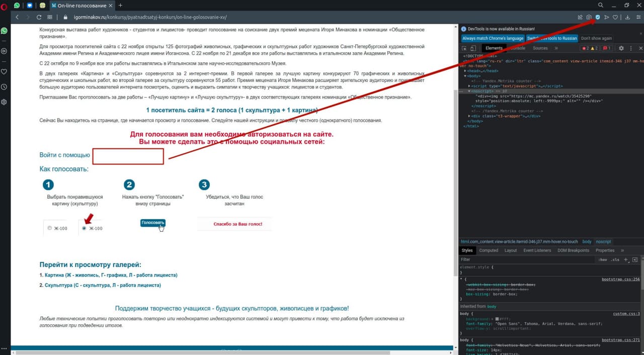
Task: Open the bootstrap.css:256 source link
Action: [x=620, y=279]
